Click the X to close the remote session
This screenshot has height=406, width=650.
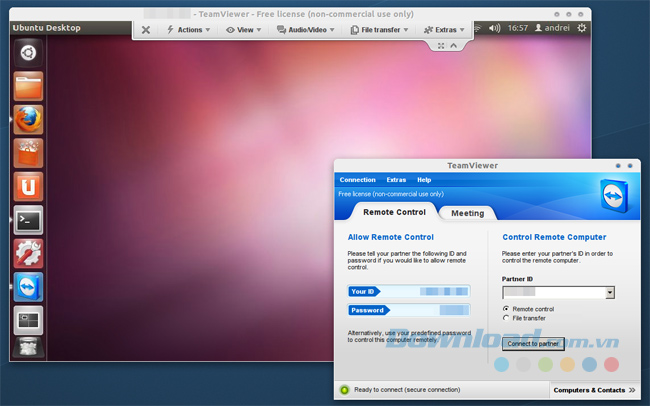point(146,30)
